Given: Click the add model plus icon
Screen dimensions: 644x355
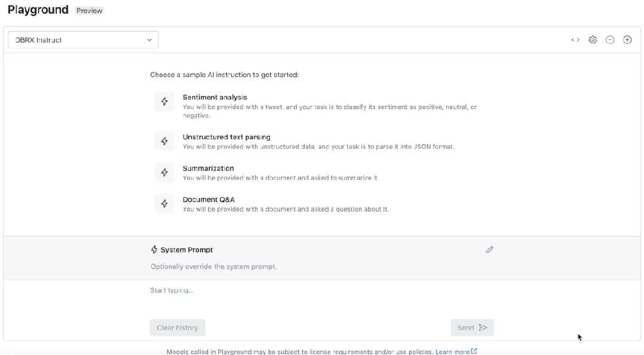Looking at the screenshot, I should (627, 40).
